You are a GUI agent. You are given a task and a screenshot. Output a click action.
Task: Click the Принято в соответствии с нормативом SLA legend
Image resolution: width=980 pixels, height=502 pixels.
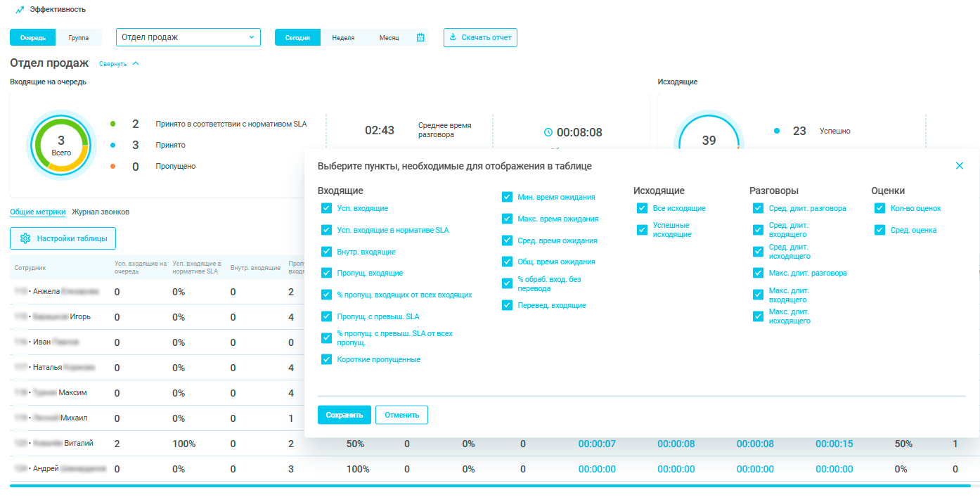[231, 124]
